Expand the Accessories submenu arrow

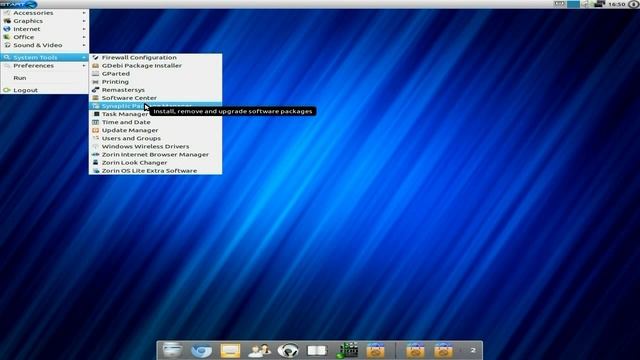(84, 13)
